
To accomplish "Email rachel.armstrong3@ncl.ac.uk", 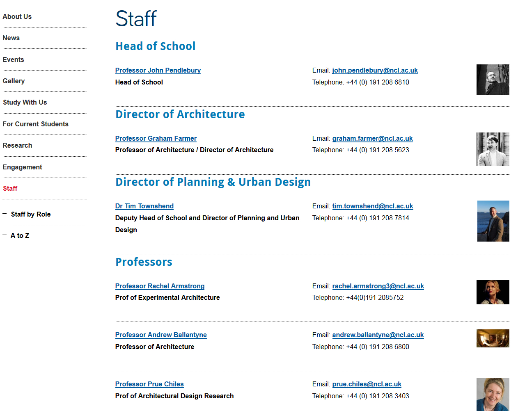I will [378, 286].
